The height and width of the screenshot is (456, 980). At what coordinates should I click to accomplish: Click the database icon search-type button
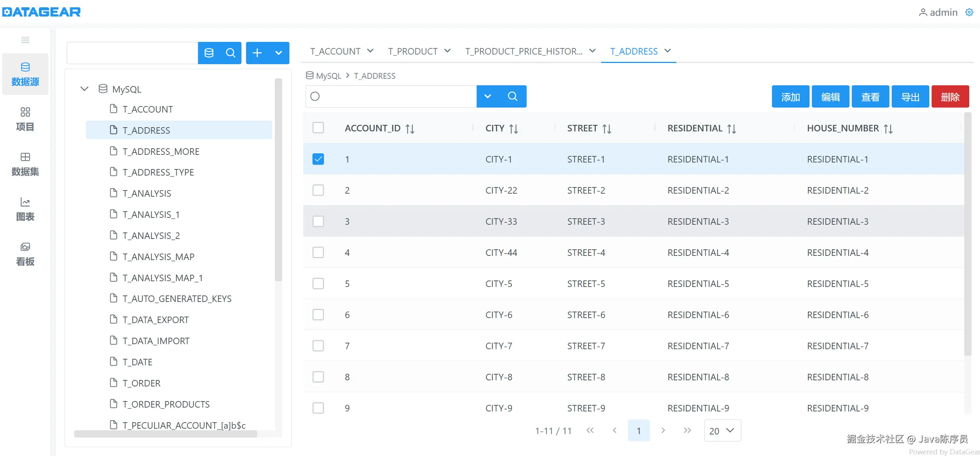click(x=209, y=53)
